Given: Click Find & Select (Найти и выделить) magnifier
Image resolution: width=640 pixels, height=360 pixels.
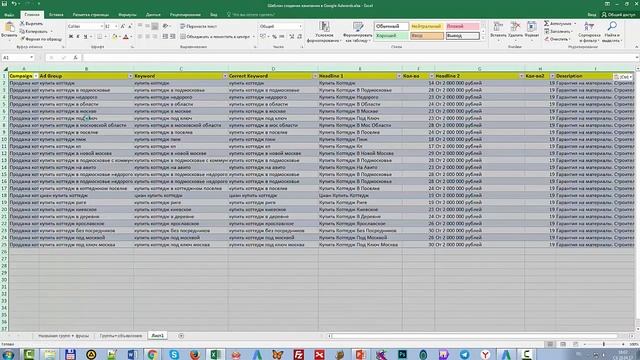Looking at the screenshot, I should pyautogui.click(x=612, y=32).
